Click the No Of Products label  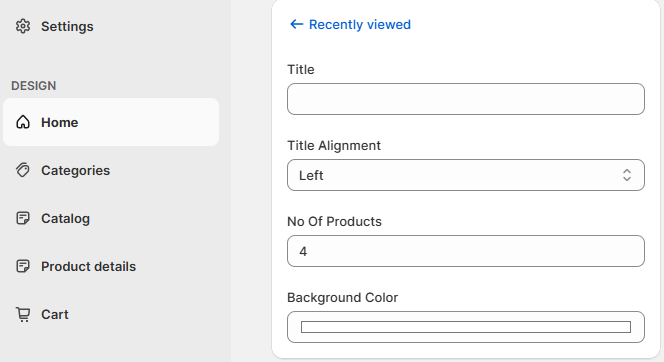click(334, 221)
